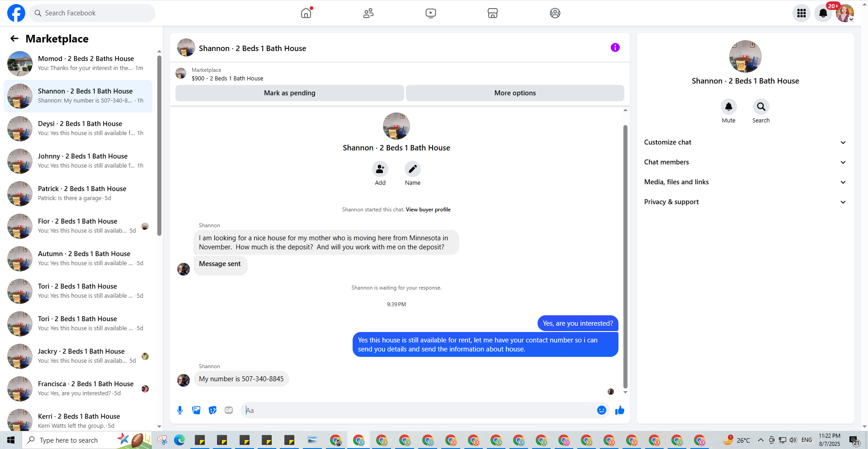Click the 'Yes, are you interested?' message bubble
This screenshot has width=868, height=449.
[x=578, y=323]
